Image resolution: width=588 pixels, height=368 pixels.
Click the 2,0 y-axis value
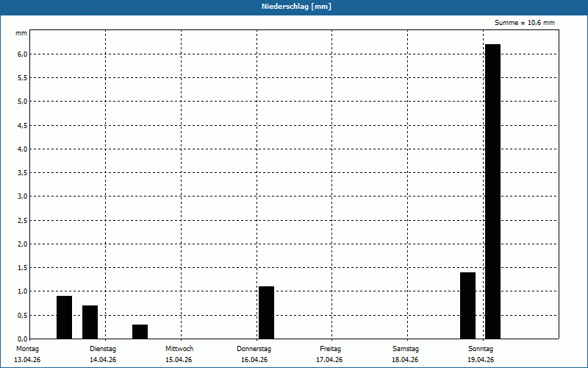point(23,244)
